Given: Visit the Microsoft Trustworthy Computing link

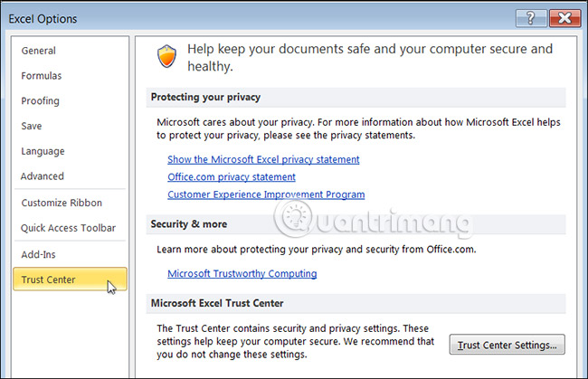Looking at the screenshot, I should [x=242, y=273].
